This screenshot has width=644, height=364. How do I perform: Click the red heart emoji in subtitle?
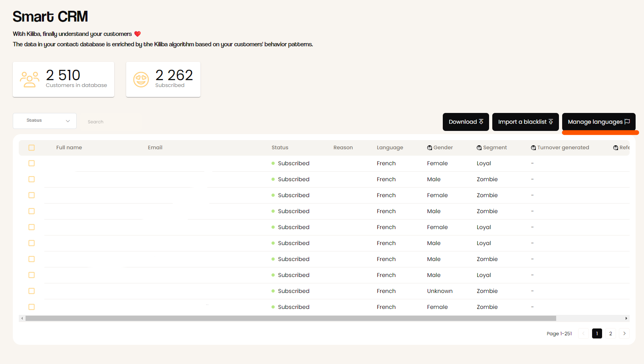(137, 34)
